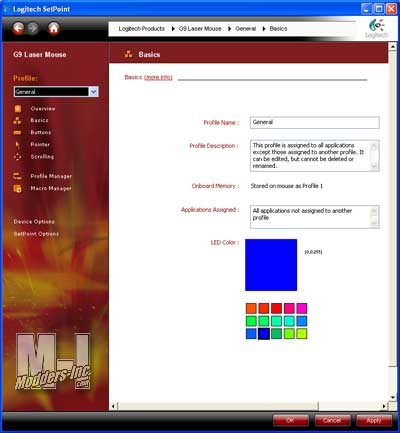Click the "G9 Laser Mouse" sidebar heading

(x=40, y=54)
